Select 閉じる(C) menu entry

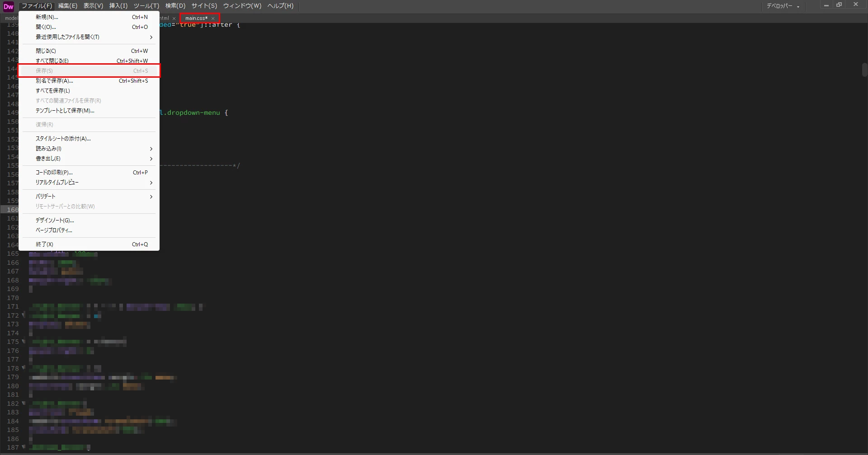coord(89,51)
